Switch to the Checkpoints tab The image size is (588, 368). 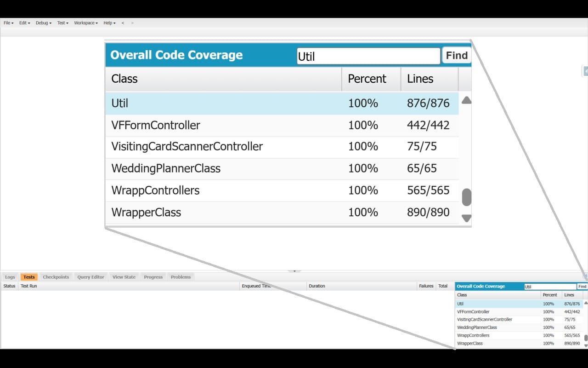[x=56, y=277]
